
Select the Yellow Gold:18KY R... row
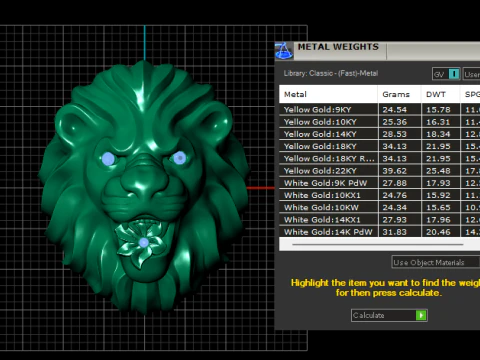click(x=379, y=158)
